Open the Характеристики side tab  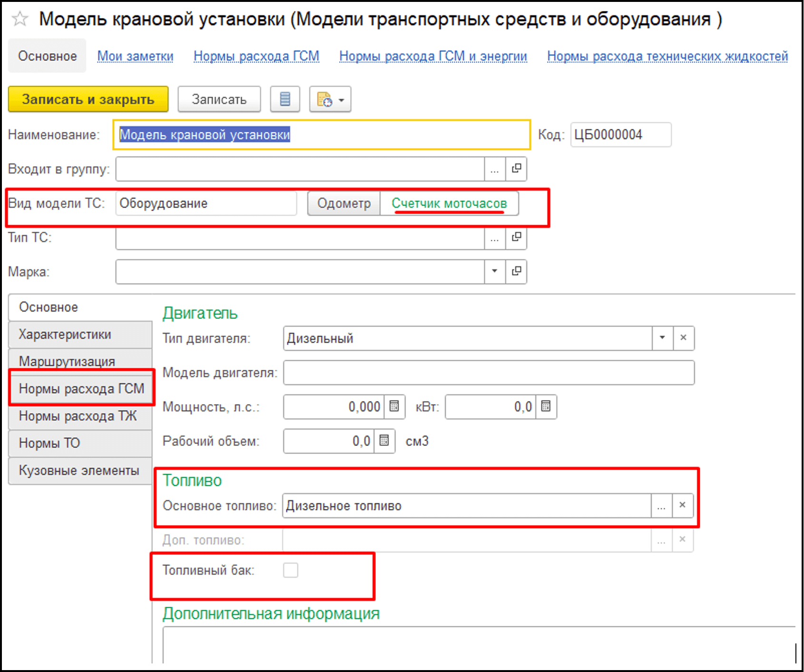click(x=65, y=335)
